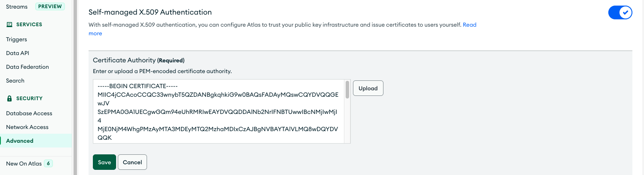Click inside the PEM certificate text area

218,111
